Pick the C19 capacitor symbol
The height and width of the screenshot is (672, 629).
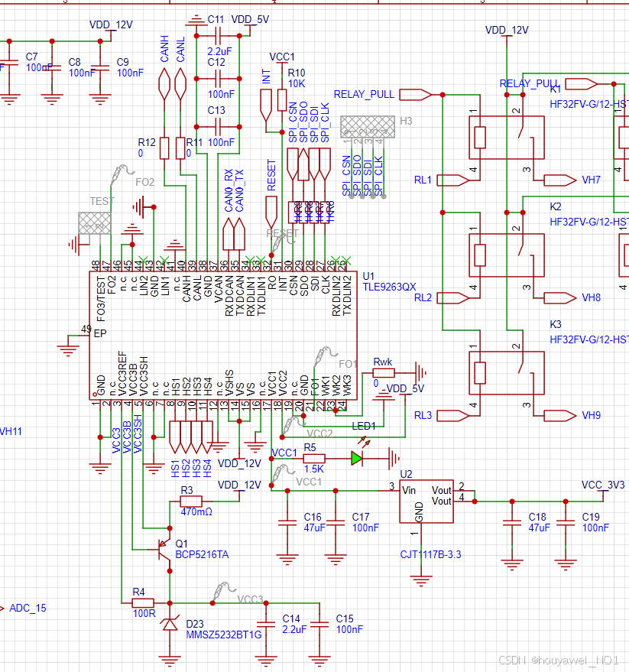click(x=566, y=523)
